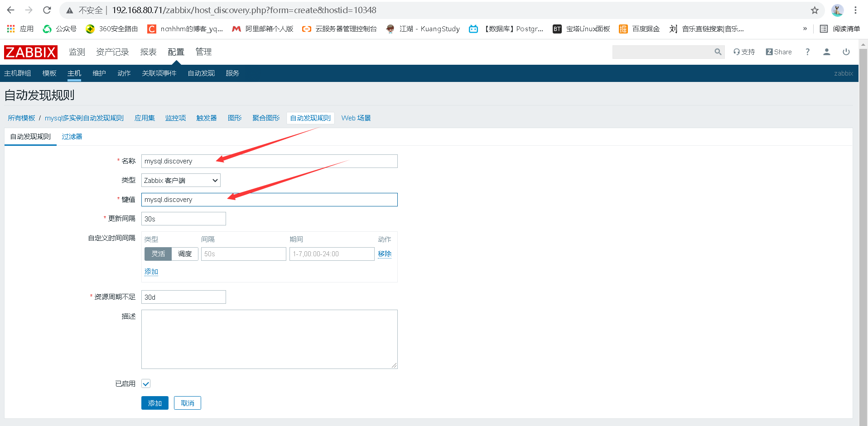This screenshot has height=426, width=868.
Task: Open the 监测 main menu
Action: (77, 52)
